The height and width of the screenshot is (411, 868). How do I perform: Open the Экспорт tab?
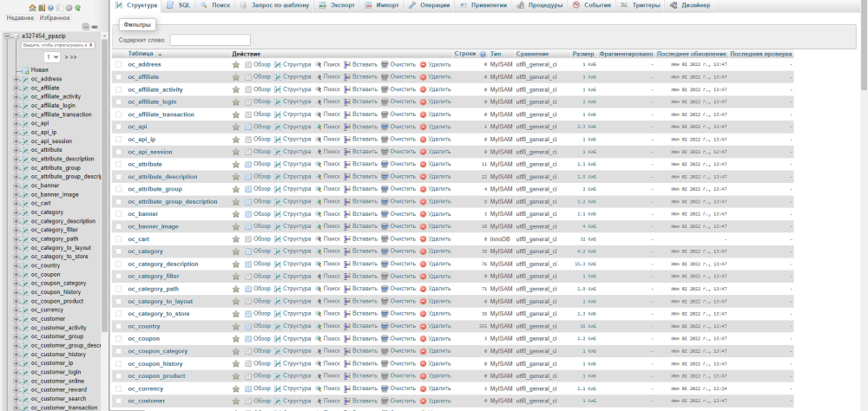coord(337,5)
